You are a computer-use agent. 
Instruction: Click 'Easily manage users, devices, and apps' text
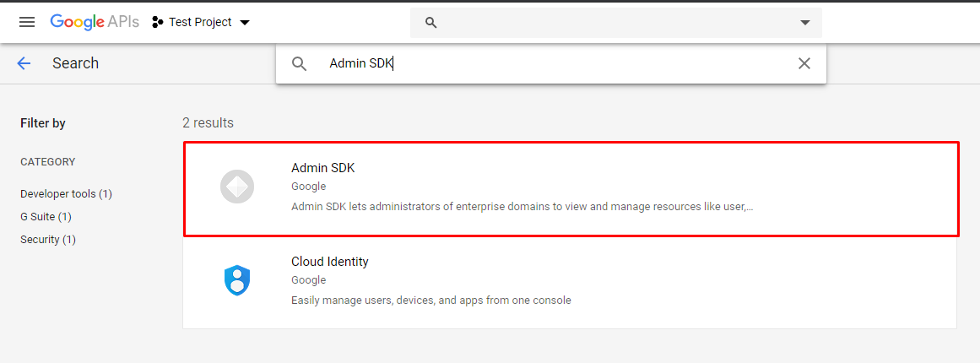pyautogui.click(x=431, y=300)
